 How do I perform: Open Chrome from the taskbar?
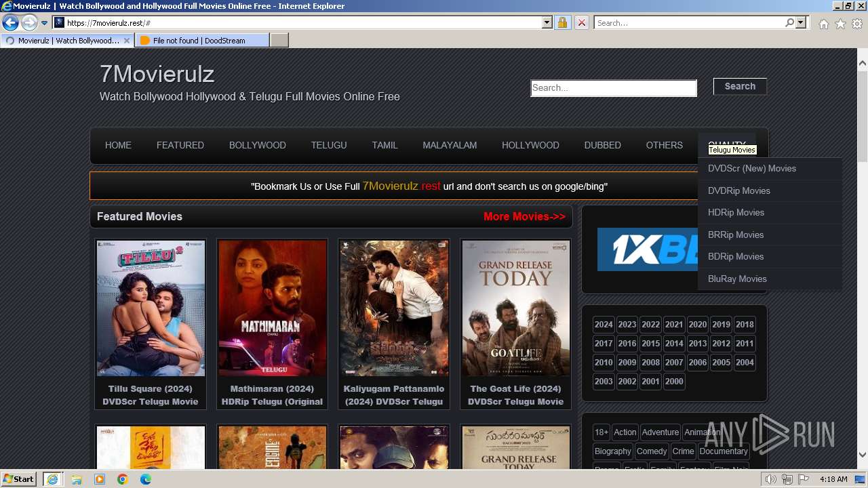(123, 479)
